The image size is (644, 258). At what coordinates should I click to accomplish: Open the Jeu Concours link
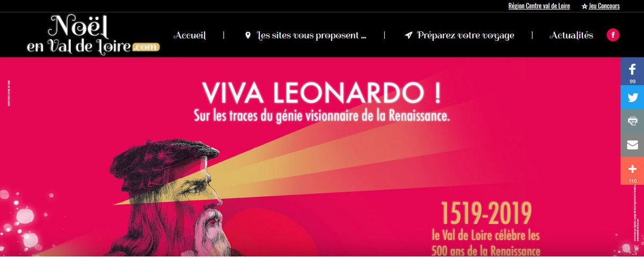click(604, 6)
